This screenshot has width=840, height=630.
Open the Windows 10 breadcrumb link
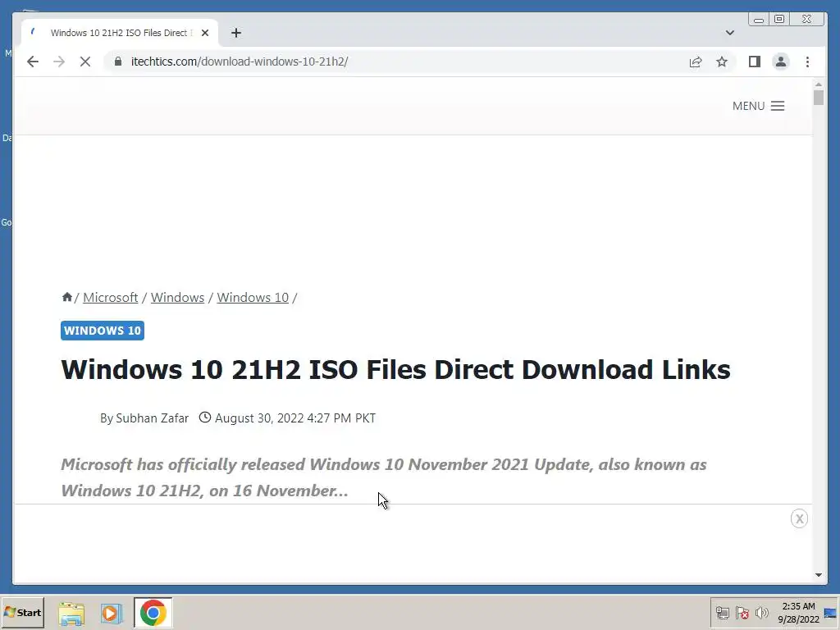coord(253,297)
